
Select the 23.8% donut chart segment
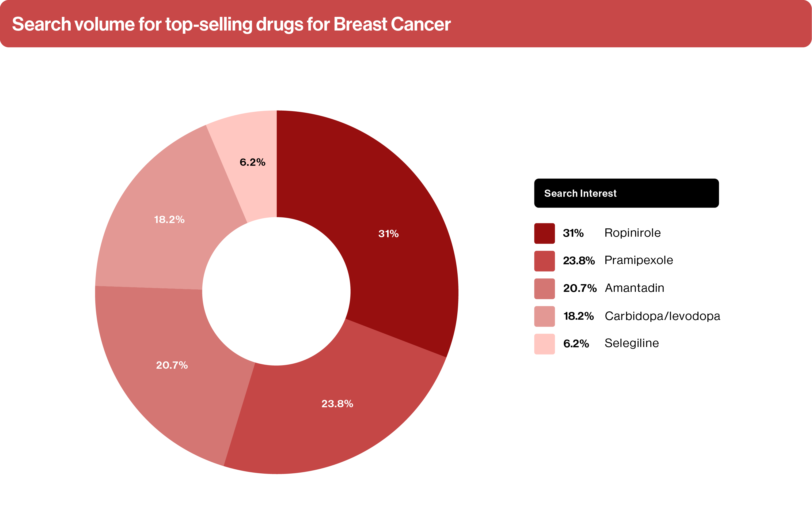pyautogui.click(x=334, y=410)
